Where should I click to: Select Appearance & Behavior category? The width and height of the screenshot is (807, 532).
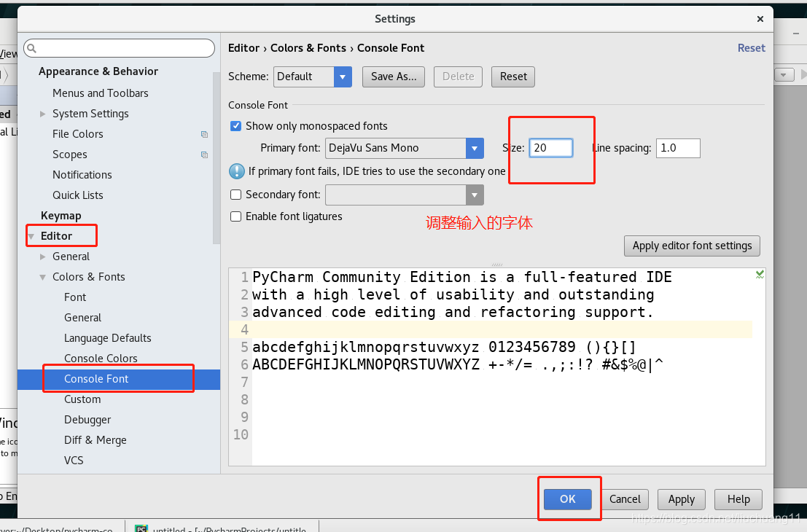[98, 71]
